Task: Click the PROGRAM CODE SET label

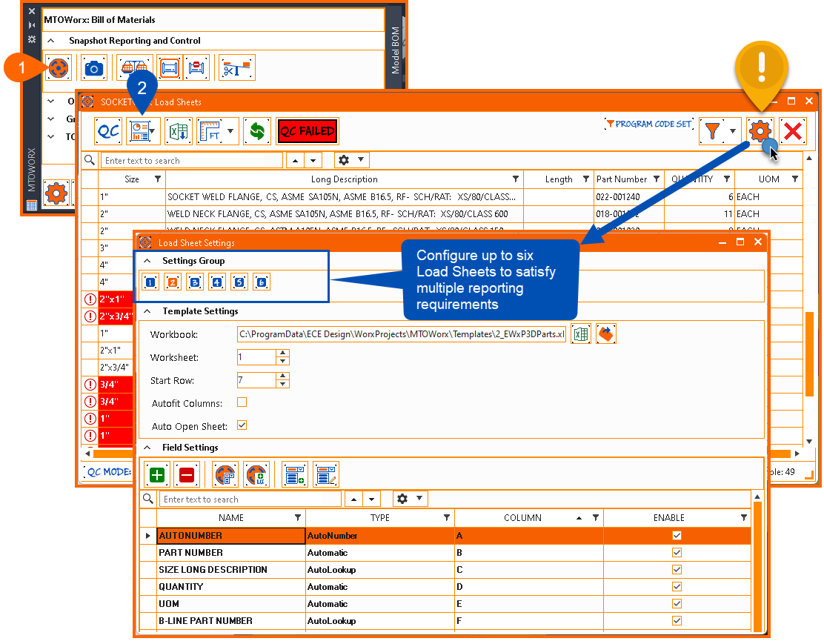Action: point(648,124)
